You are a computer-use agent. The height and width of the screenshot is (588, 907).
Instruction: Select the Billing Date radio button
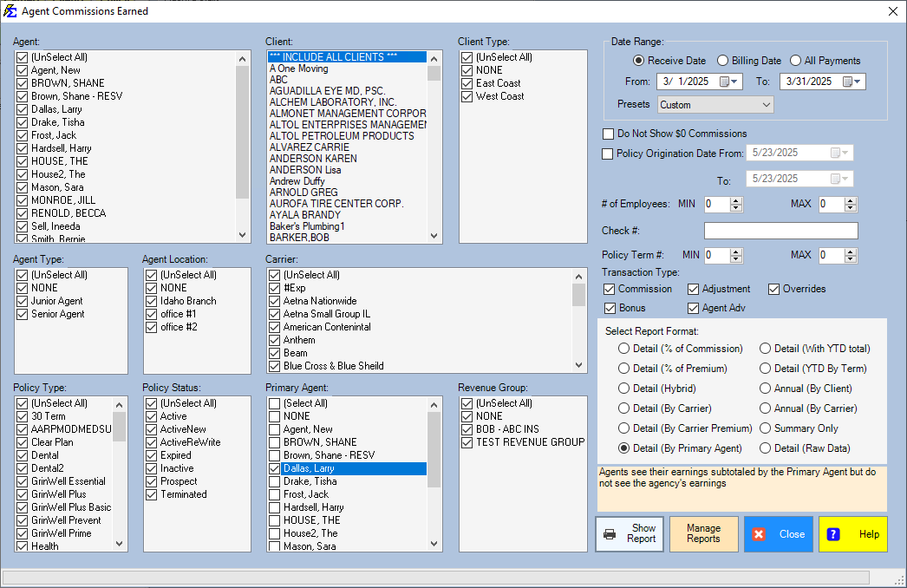(x=722, y=60)
